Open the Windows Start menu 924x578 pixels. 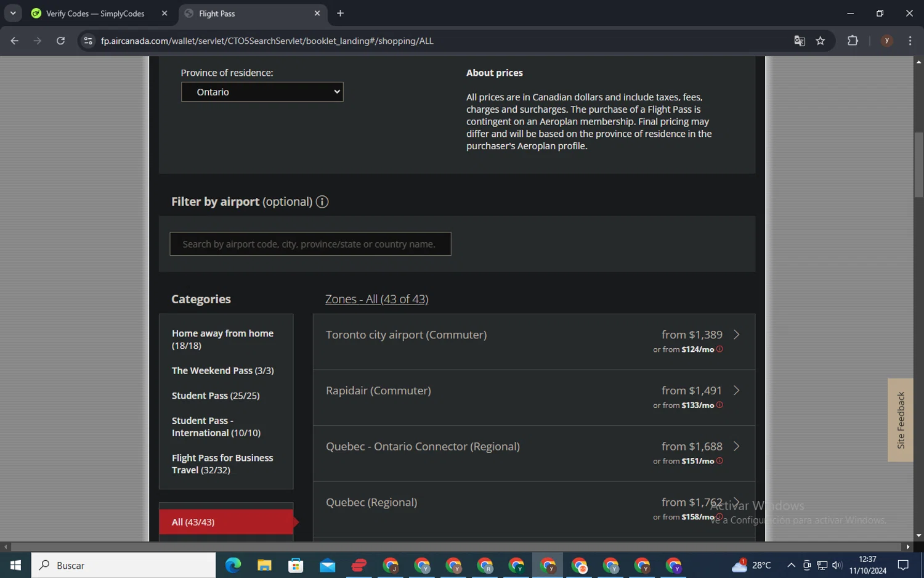(15, 565)
